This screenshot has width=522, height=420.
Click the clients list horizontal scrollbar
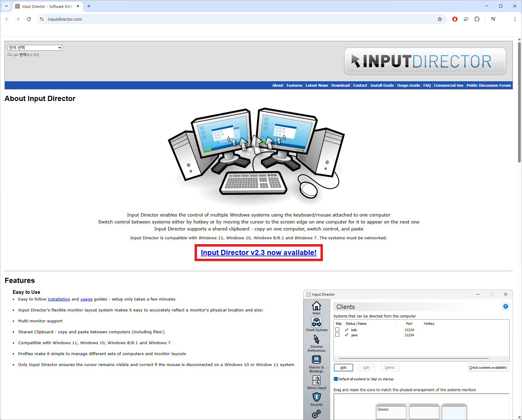tap(414, 358)
